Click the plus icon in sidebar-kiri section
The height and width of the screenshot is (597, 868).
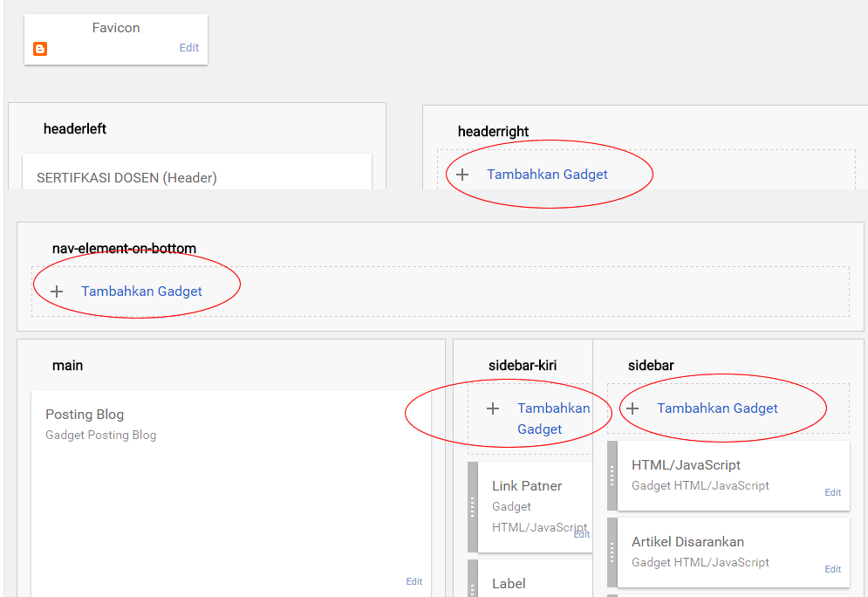tap(493, 408)
